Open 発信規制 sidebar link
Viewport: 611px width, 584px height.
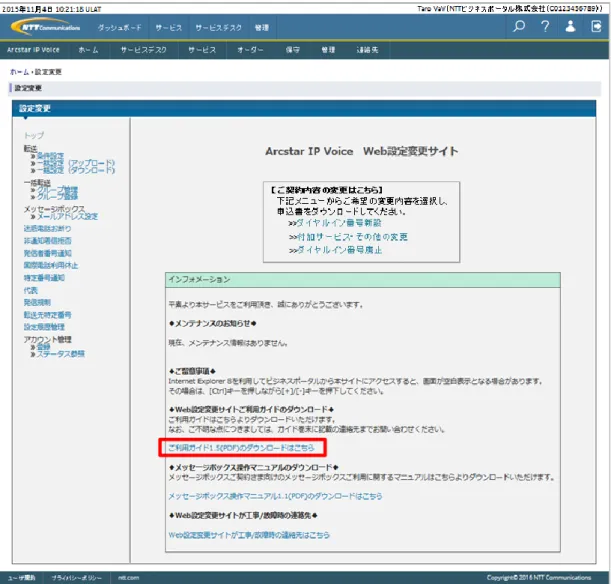click(37, 302)
